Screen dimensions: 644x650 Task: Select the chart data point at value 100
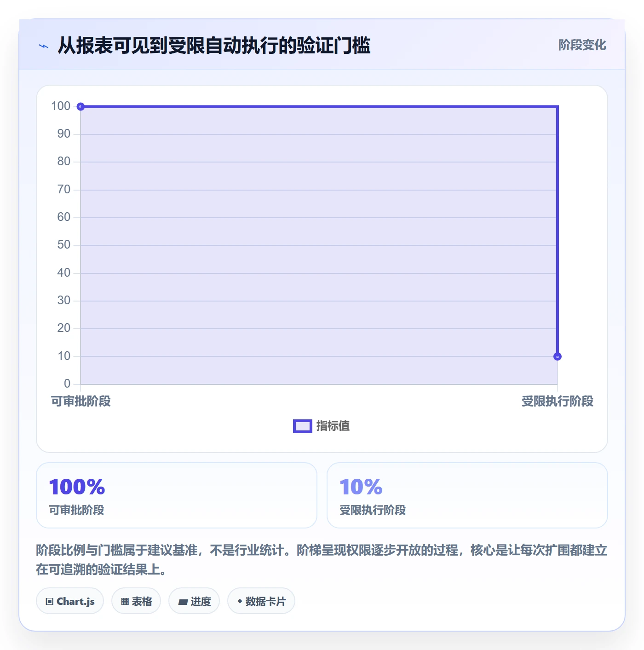pos(80,107)
